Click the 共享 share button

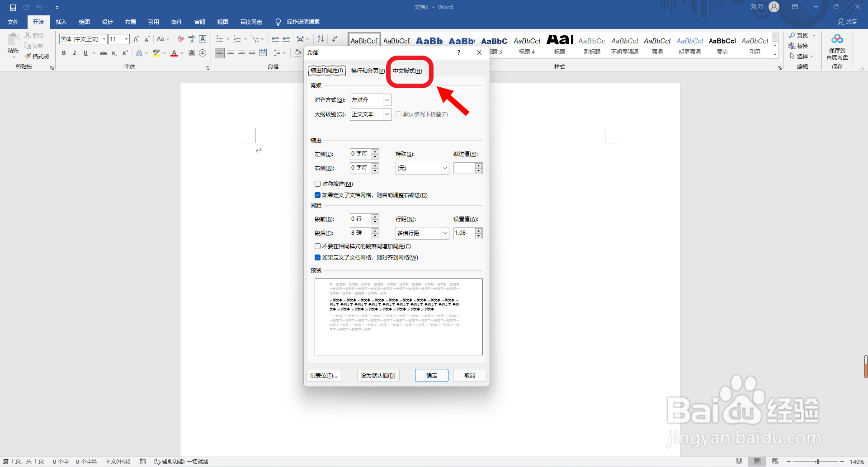pos(847,22)
